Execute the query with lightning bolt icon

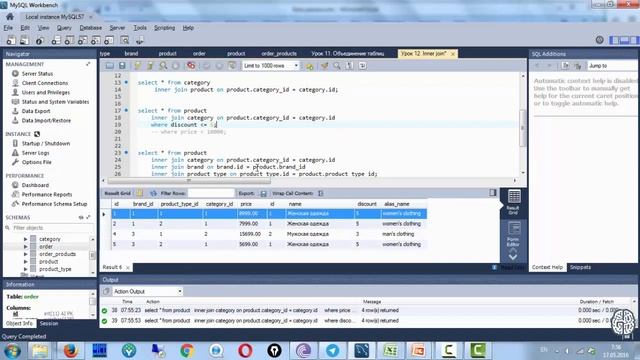pos(138,66)
